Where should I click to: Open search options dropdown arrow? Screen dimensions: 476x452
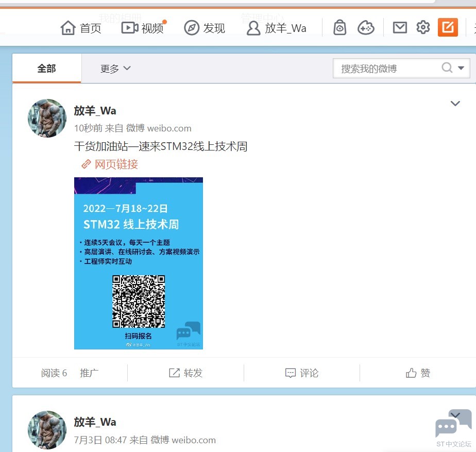[461, 68]
